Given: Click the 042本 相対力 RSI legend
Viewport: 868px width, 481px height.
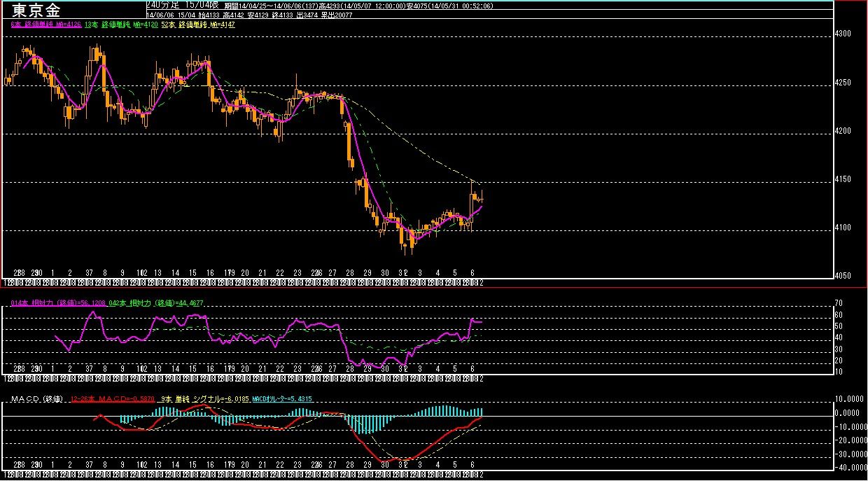Looking at the screenshot, I should pyautogui.click(x=155, y=302).
